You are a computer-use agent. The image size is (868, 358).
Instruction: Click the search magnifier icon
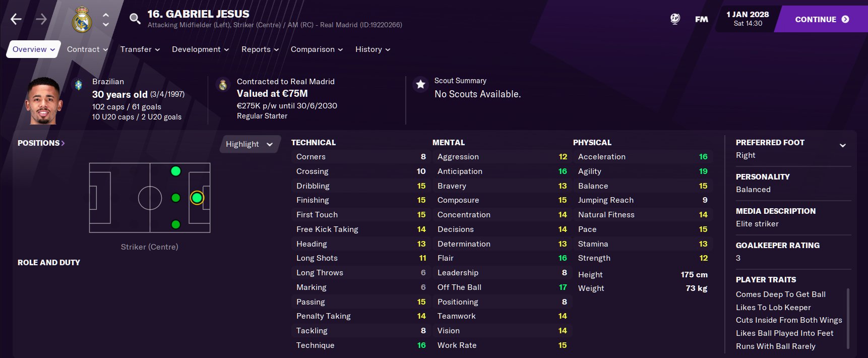point(135,19)
